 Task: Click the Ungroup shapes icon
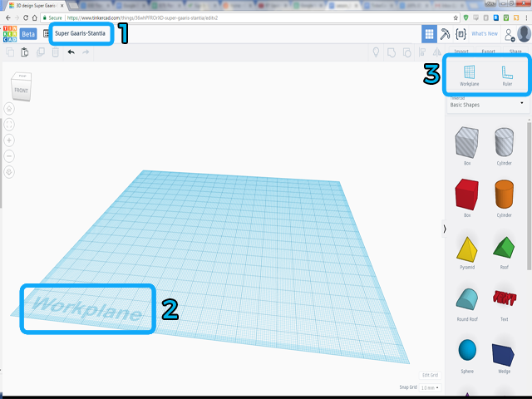point(406,52)
